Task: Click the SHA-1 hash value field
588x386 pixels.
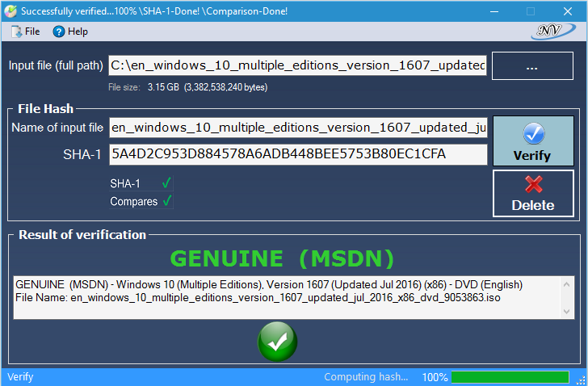Action: 298,154
